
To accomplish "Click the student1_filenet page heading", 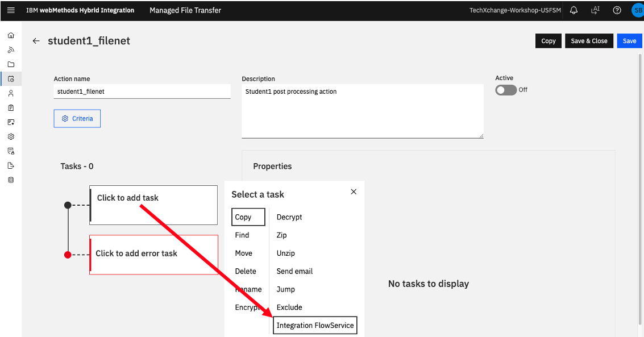I will 89,41.
